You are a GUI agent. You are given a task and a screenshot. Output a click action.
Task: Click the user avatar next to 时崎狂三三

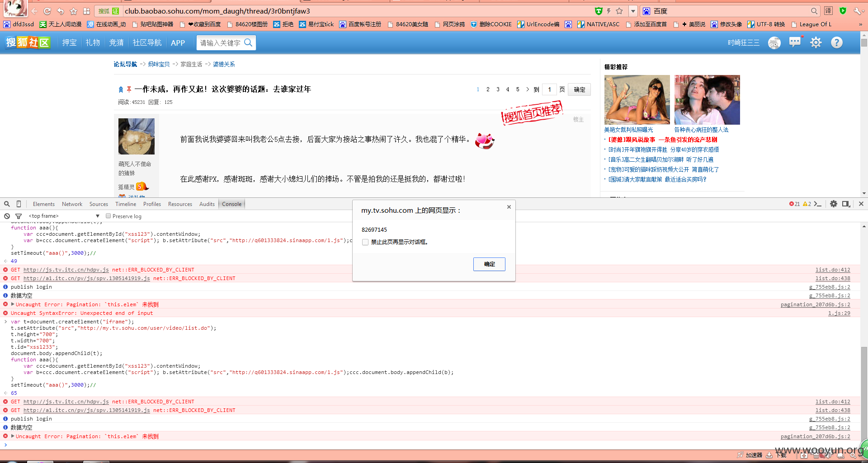click(774, 42)
